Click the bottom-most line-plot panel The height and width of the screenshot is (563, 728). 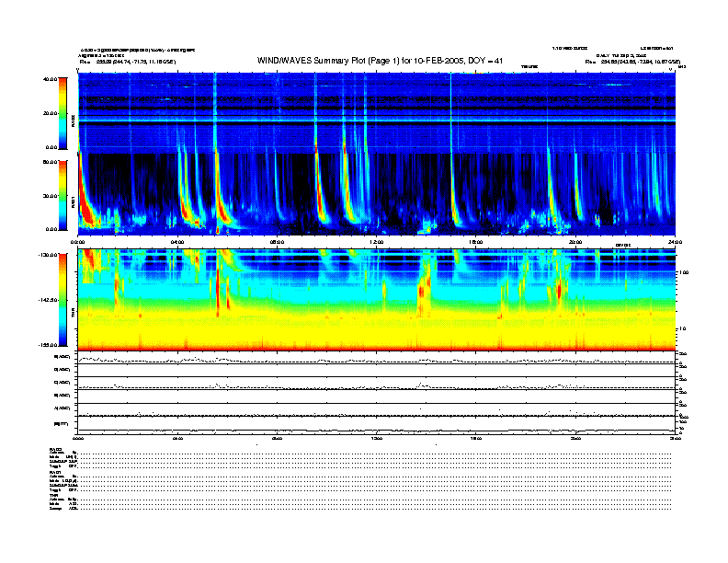pyautogui.click(x=377, y=425)
